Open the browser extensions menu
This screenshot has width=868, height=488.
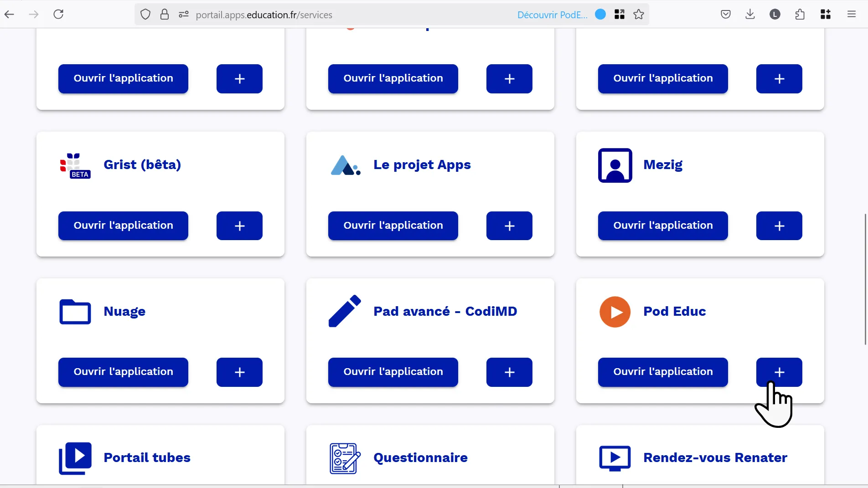pyautogui.click(x=800, y=14)
